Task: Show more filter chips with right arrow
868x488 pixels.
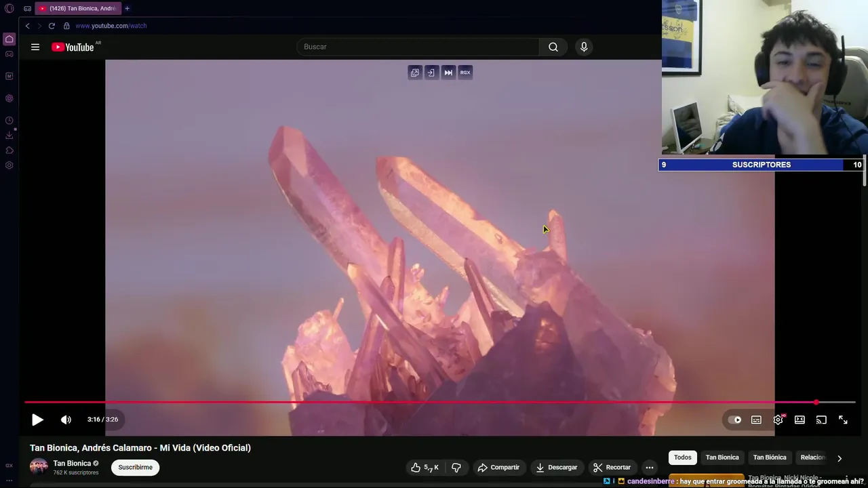Action: pos(840,458)
